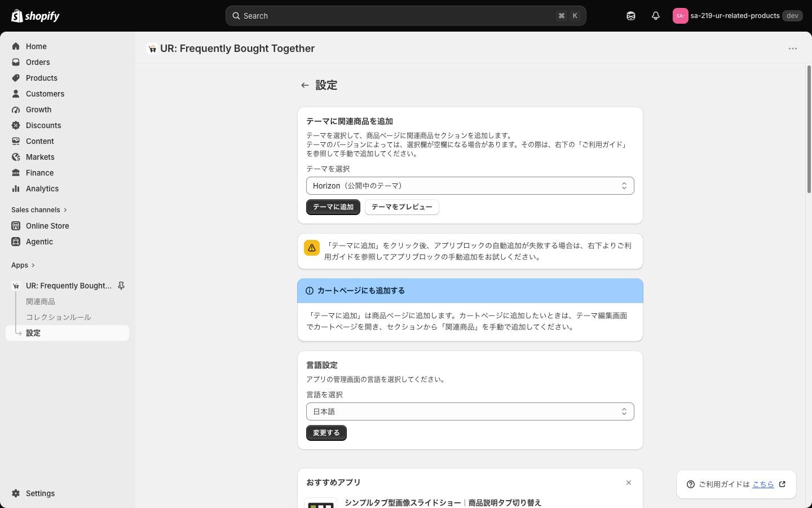Click the page vertical scrollbar
812x508 pixels.
809,130
